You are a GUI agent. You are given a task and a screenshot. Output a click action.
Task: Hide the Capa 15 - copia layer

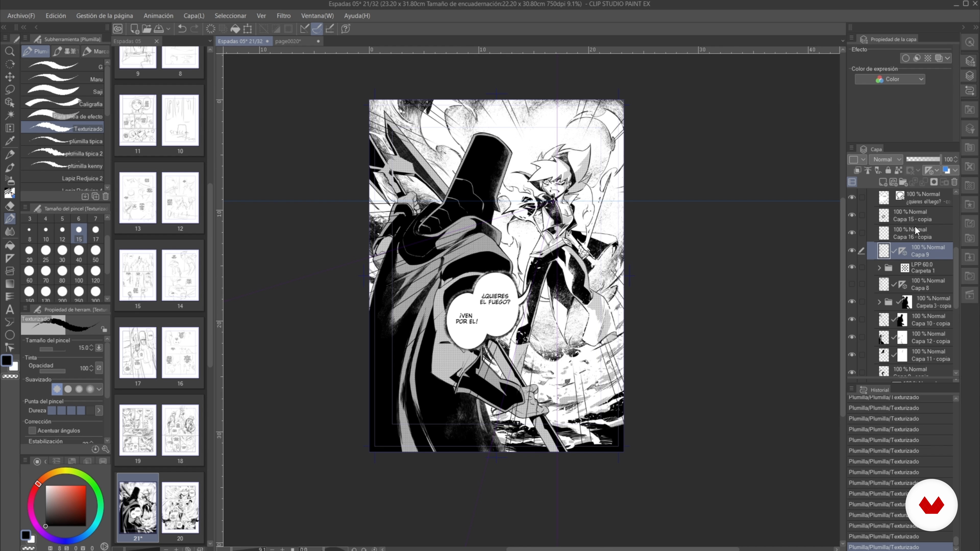(x=852, y=215)
